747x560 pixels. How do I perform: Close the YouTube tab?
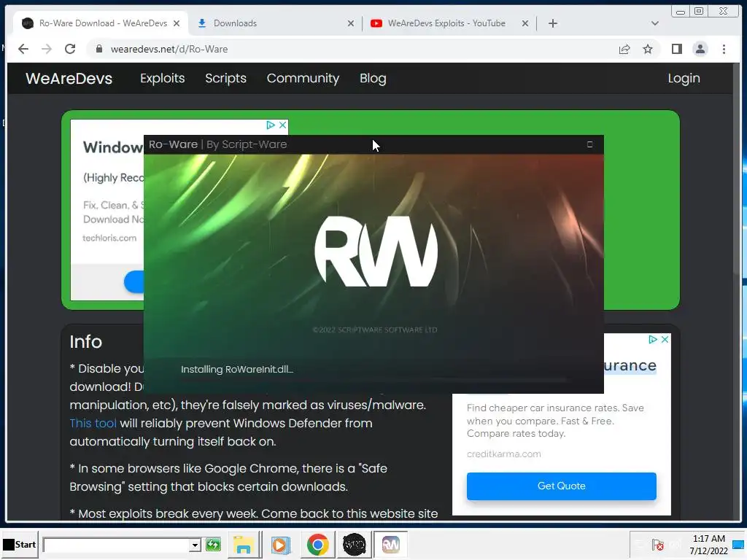point(525,23)
